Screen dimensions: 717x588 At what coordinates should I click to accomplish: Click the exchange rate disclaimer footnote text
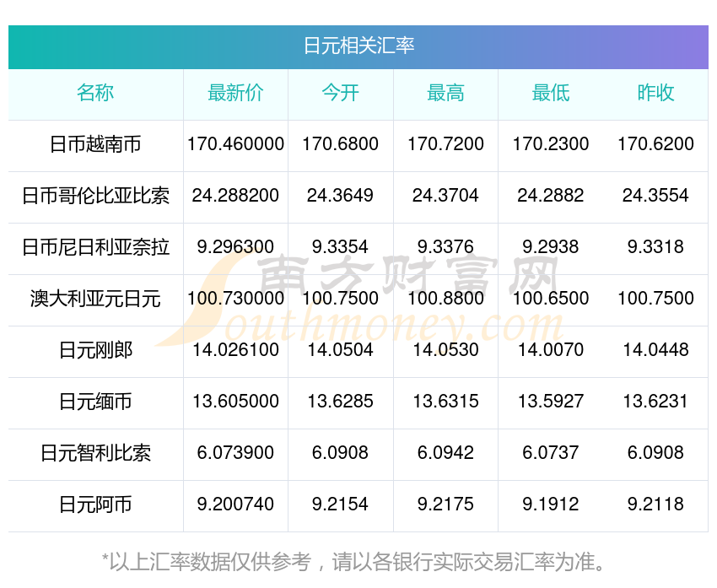[x=358, y=561]
